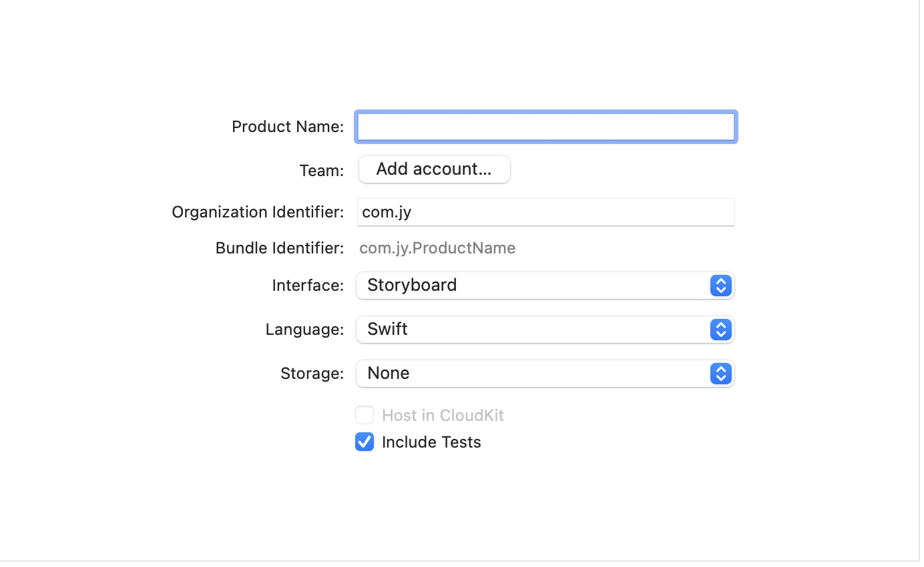924x567 pixels.
Task: Click the "Organization Identifier:" label
Action: pyautogui.click(x=258, y=212)
